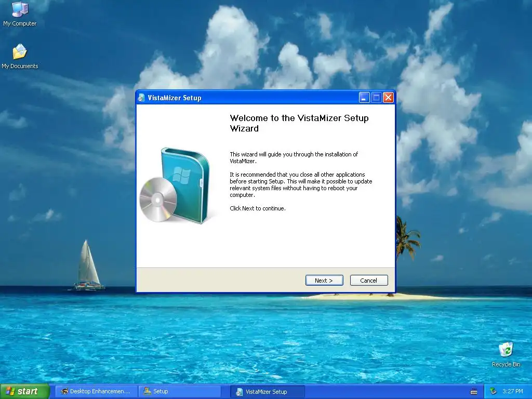Click the keyboard icon in taskbar

click(474, 392)
